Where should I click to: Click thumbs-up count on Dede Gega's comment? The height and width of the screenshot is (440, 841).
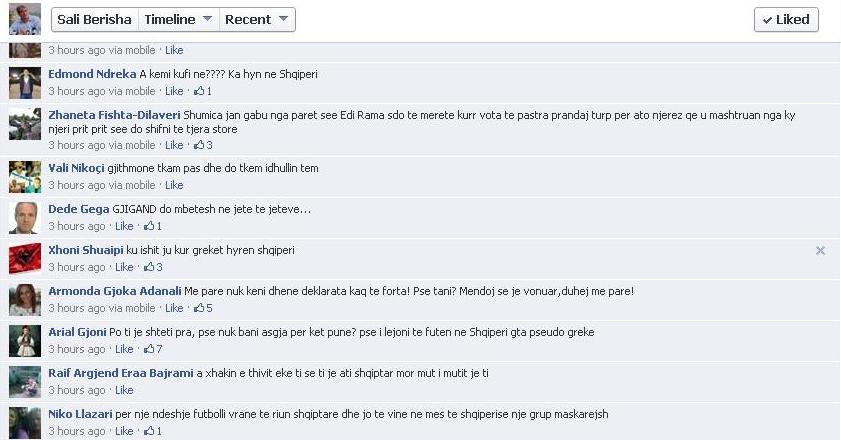153,226
